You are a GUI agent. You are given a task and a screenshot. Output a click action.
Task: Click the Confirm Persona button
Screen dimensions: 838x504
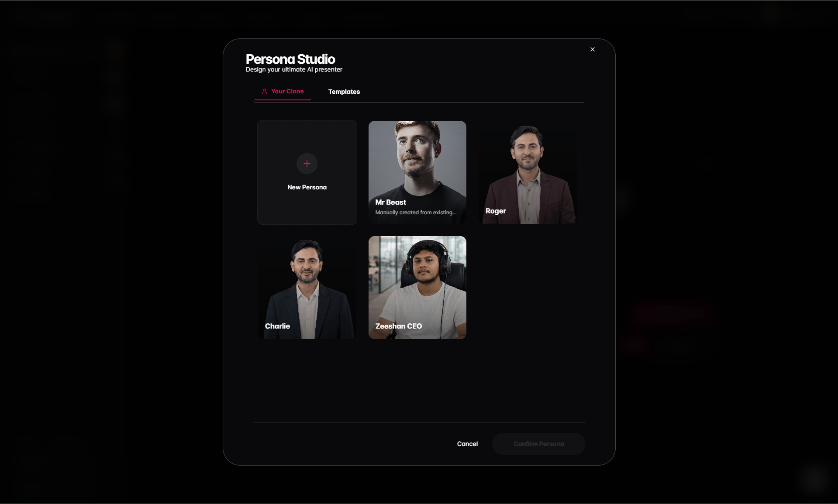539,444
